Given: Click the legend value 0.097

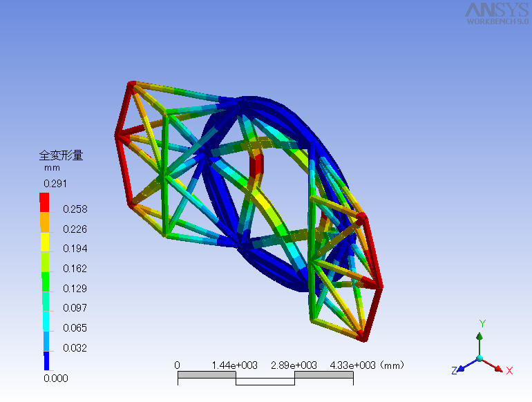Looking at the screenshot, I should click(x=75, y=308).
